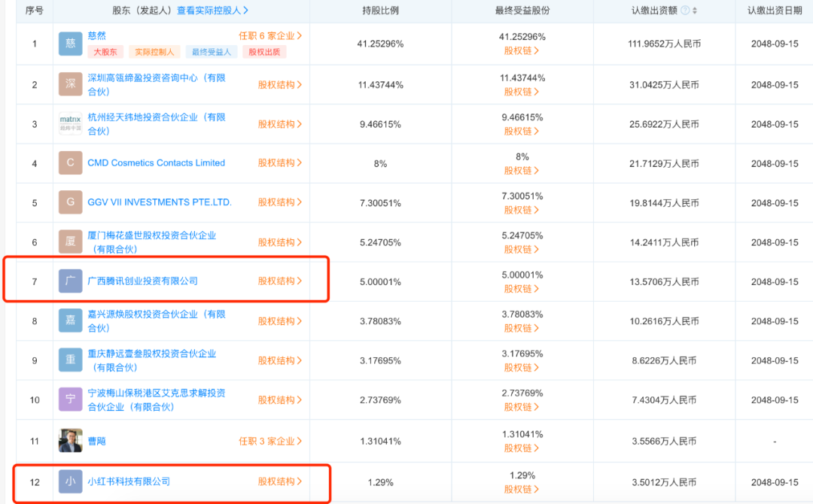Open 重庆静远壹叁股权投资合伙企业 link
This screenshot has height=504, width=813.
point(152,360)
